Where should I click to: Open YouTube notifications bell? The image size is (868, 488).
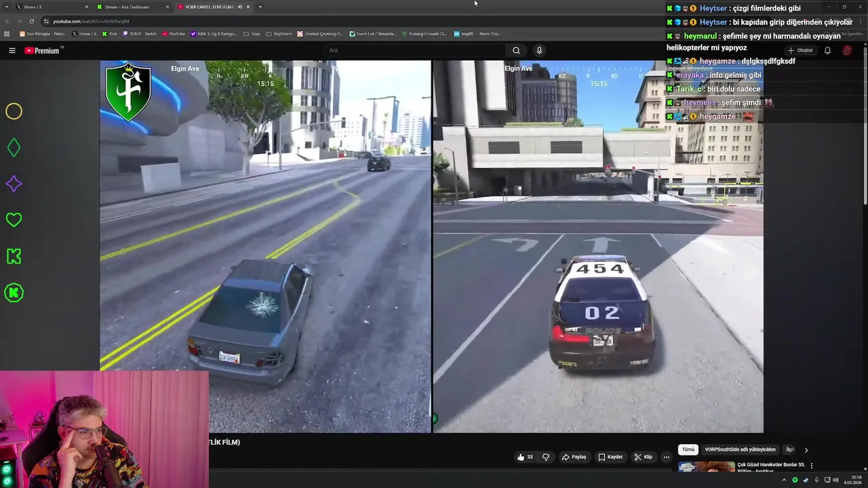(x=827, y=50)
